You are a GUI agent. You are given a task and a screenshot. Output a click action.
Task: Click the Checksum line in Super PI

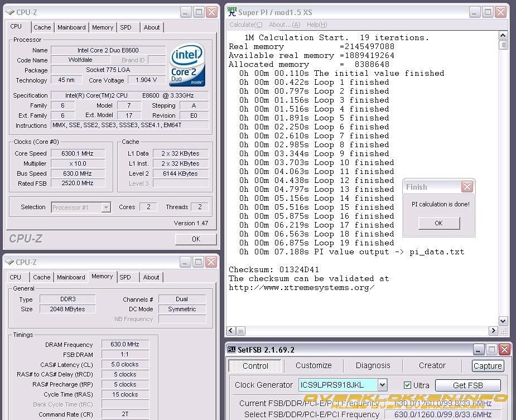point(274,269)
